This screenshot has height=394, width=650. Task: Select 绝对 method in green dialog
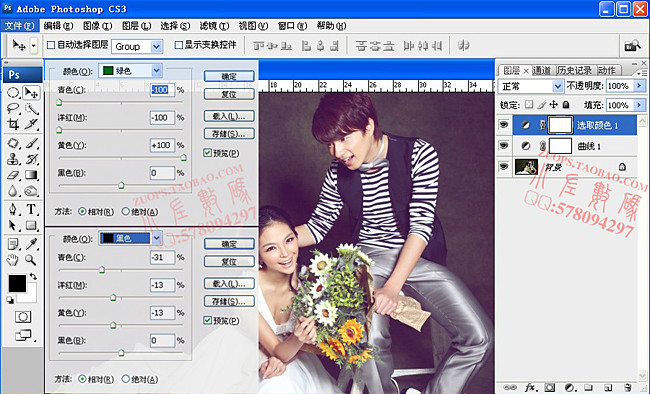click(x=126, y=212)
